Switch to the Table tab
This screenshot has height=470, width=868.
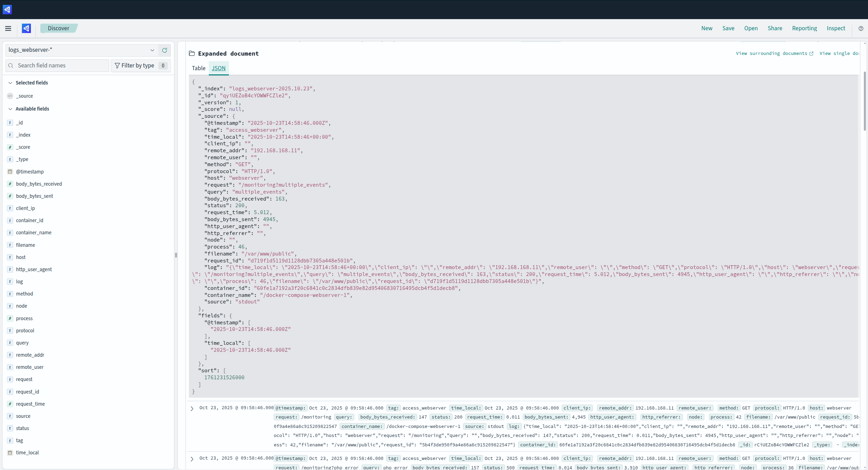pyautogui.click(x=199, y=68)
